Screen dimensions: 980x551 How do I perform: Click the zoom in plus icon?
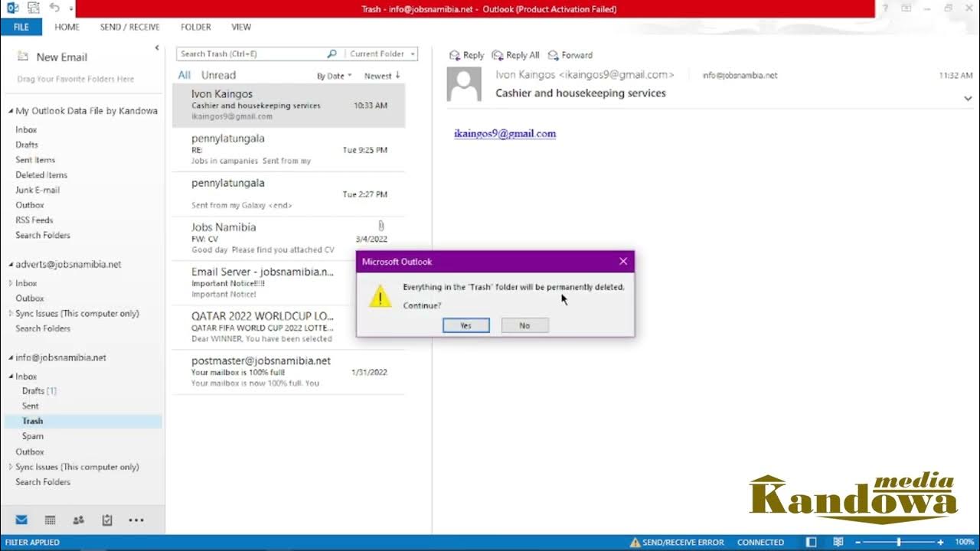(x=941, y=542)
